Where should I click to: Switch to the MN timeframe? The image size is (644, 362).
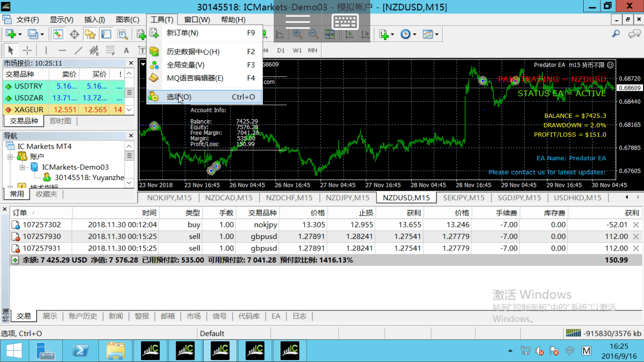pyautogui.click(x=313, y=50)
